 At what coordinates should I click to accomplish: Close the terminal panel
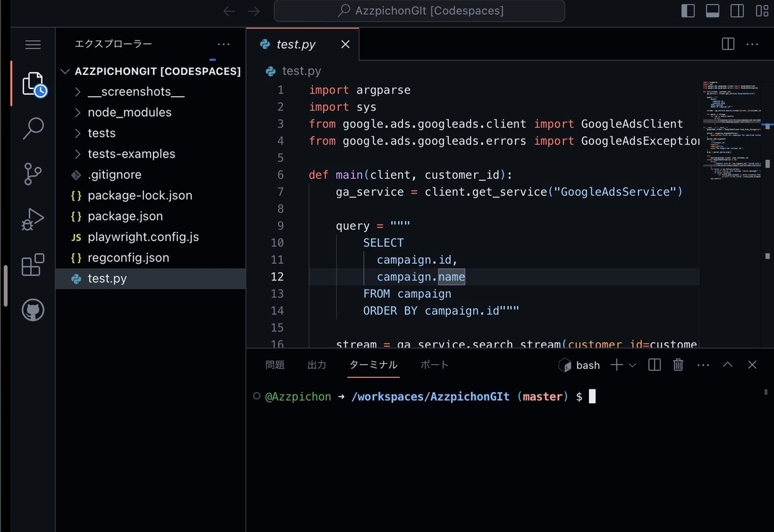tap(752, 365)
